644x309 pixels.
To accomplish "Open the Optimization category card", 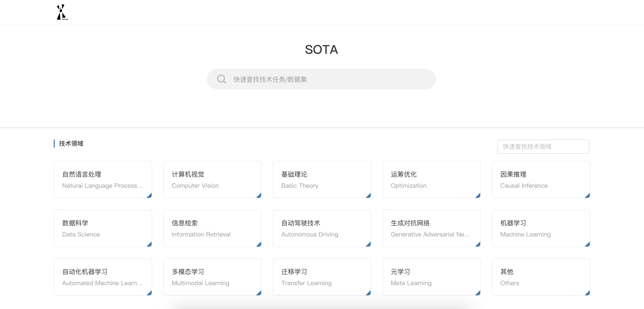I will (431, 179).
